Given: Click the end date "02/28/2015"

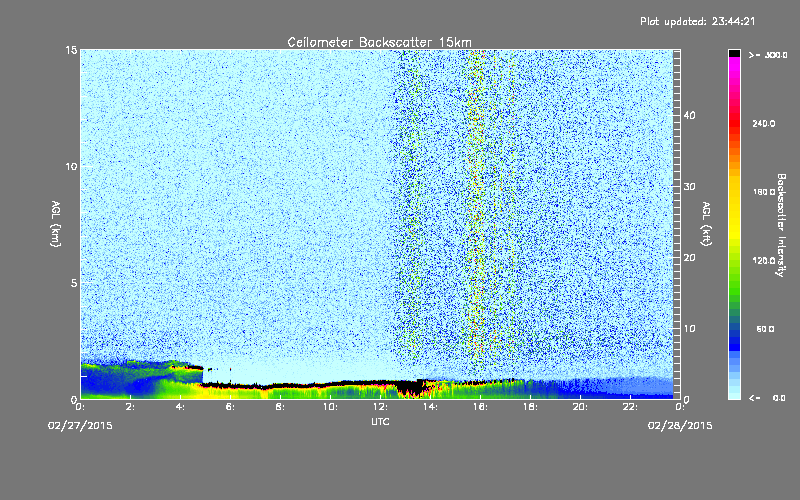Looking at the screenshot, I should click(x=680, y=426).
